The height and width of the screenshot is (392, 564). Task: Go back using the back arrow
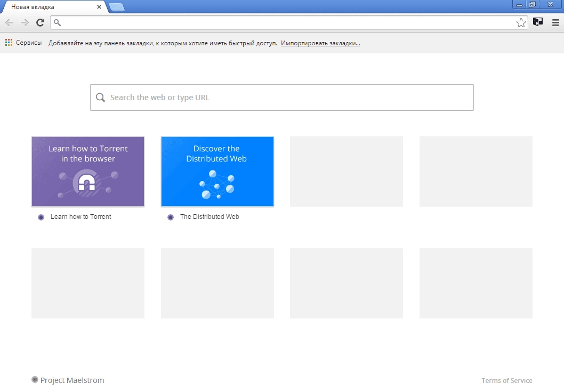[10, 23]
